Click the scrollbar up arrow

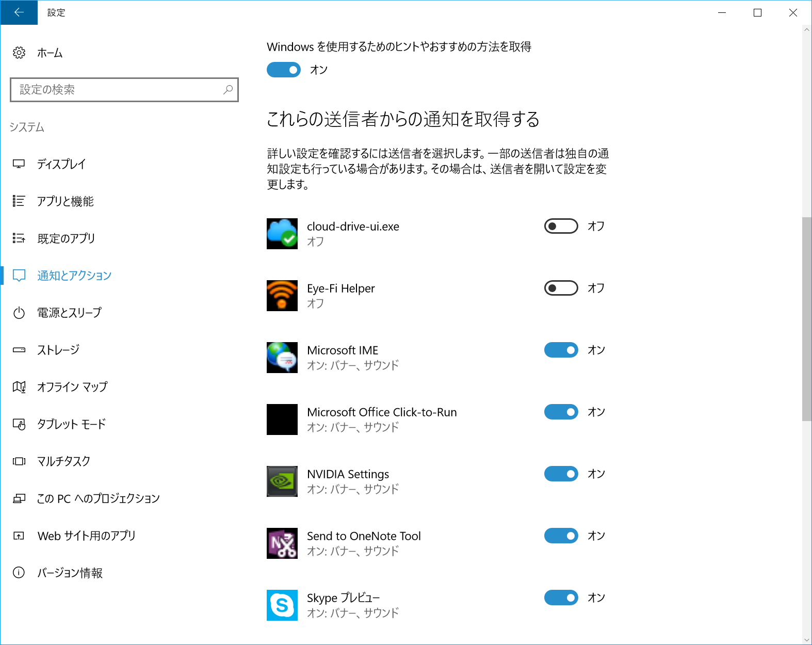point(807,29)
